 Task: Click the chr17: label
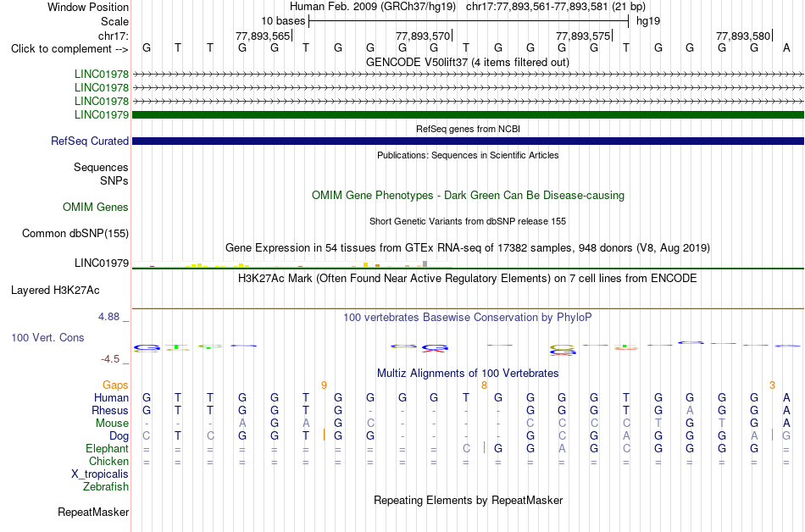click(x=114, y=36)
